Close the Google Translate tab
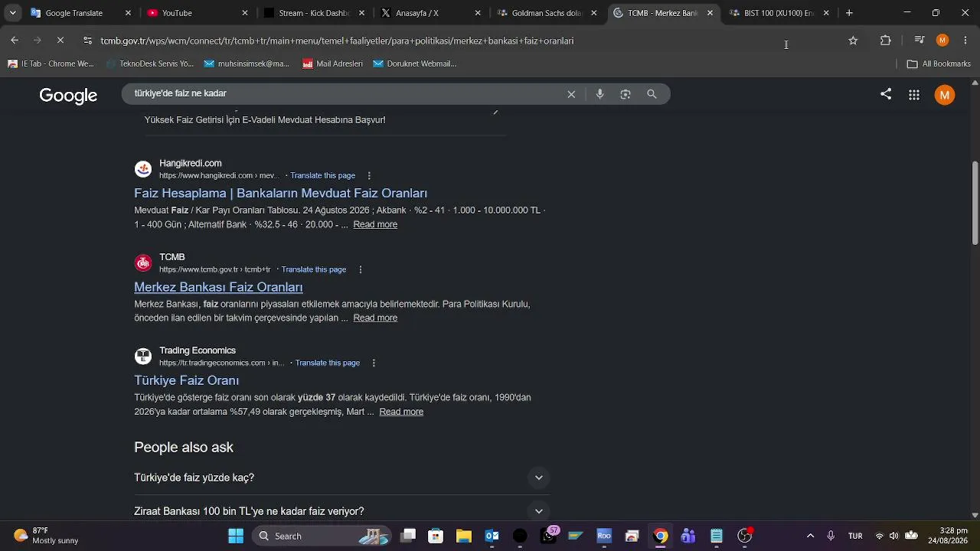 [128, 13]
